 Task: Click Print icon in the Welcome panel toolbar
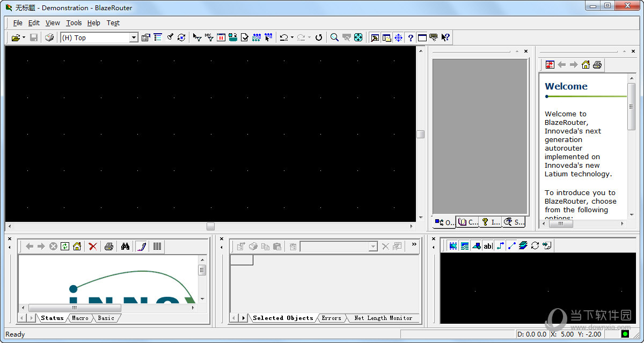coord(597,65)
